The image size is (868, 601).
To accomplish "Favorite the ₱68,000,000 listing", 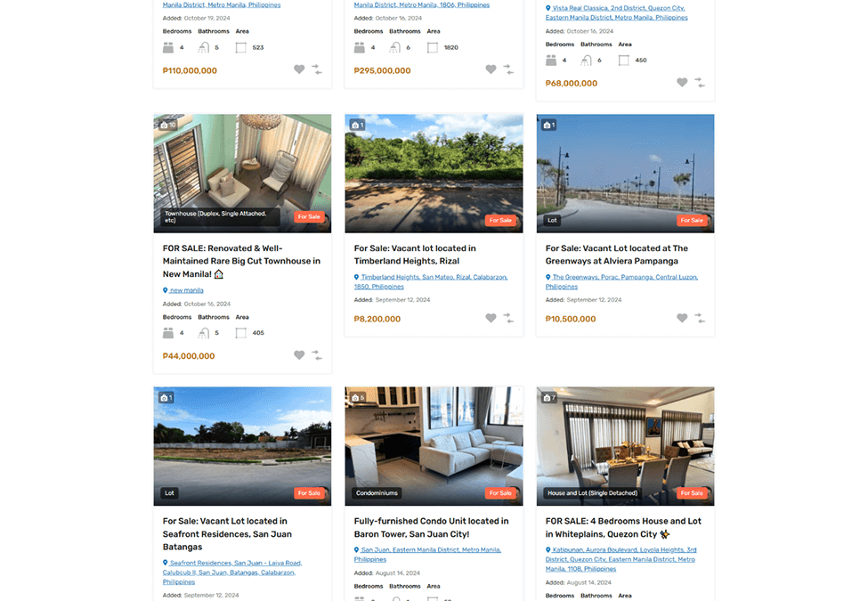I will pyautogui.click(x=682, y=82).
